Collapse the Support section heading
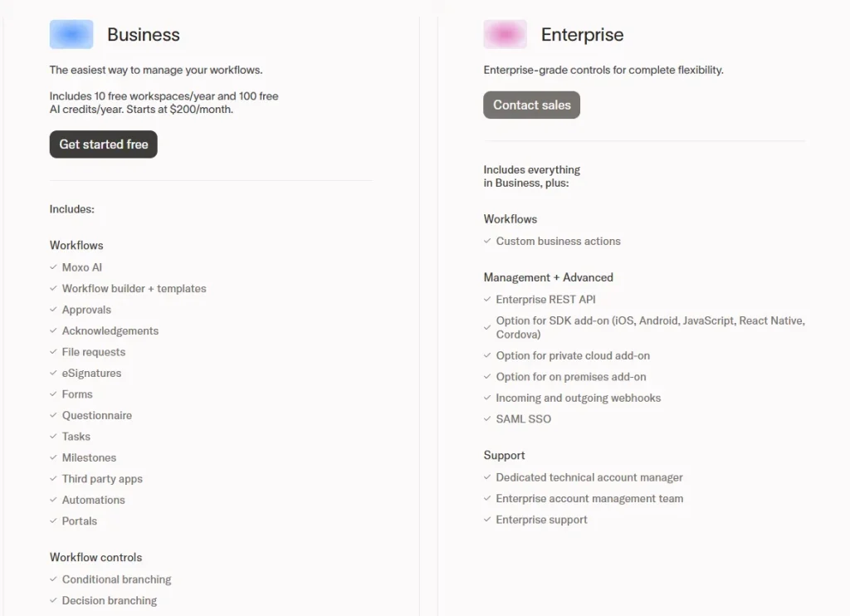This screenshot has height=616, width=850. [x=504, y=455]
